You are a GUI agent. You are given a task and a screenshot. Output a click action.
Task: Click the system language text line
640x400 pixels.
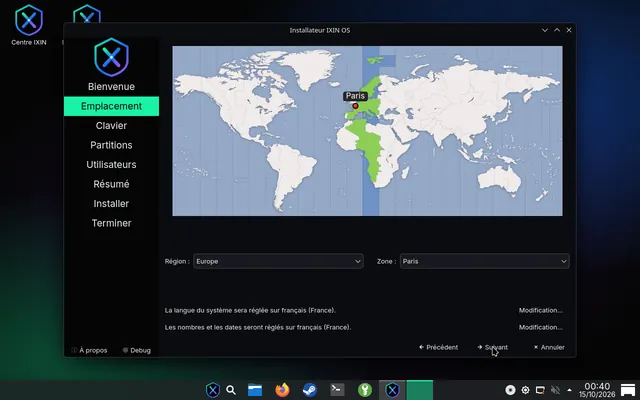point(250,310)
